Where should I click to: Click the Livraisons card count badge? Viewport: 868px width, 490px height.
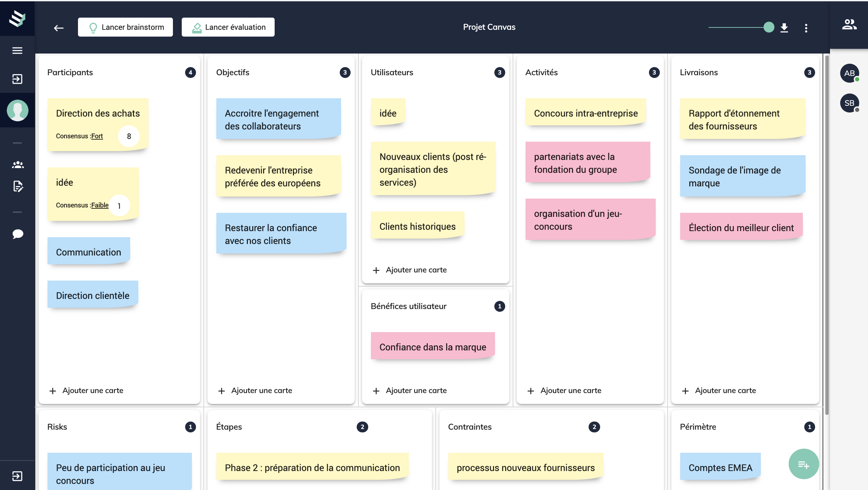(x=810, y=73)
